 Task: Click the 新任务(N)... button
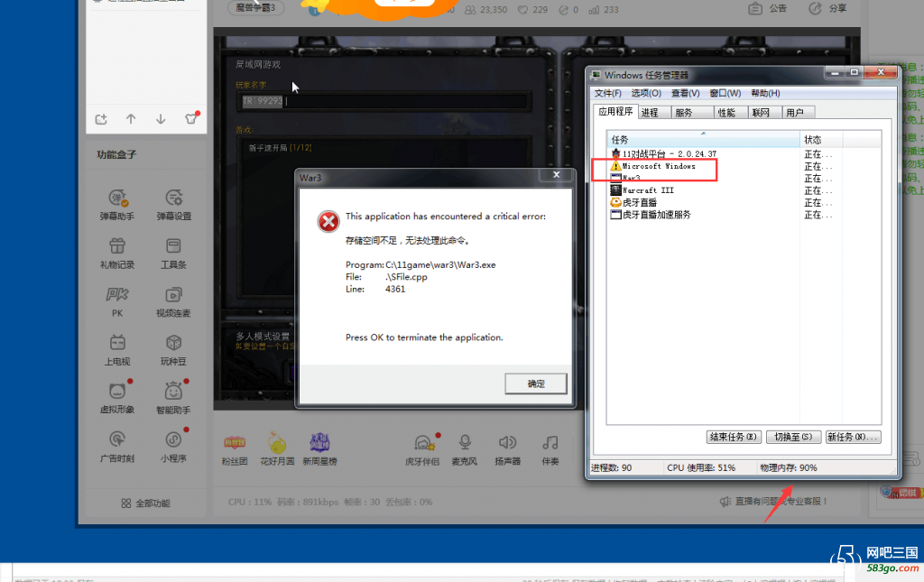click(x=854, y=437)
